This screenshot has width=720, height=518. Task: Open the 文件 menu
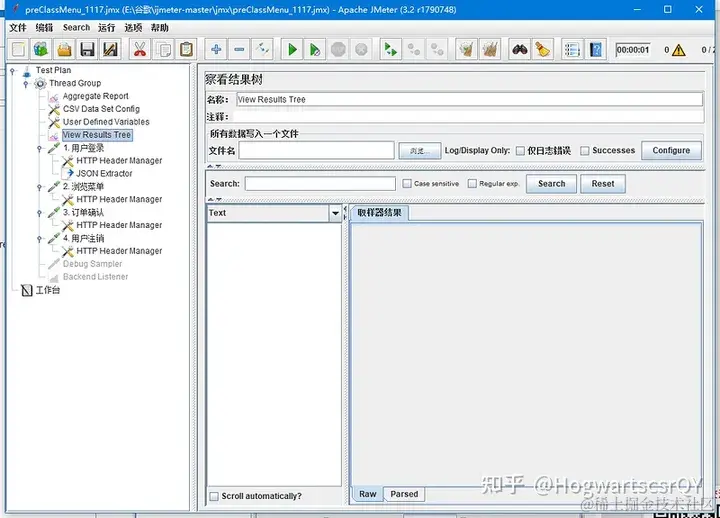[18, 28]
